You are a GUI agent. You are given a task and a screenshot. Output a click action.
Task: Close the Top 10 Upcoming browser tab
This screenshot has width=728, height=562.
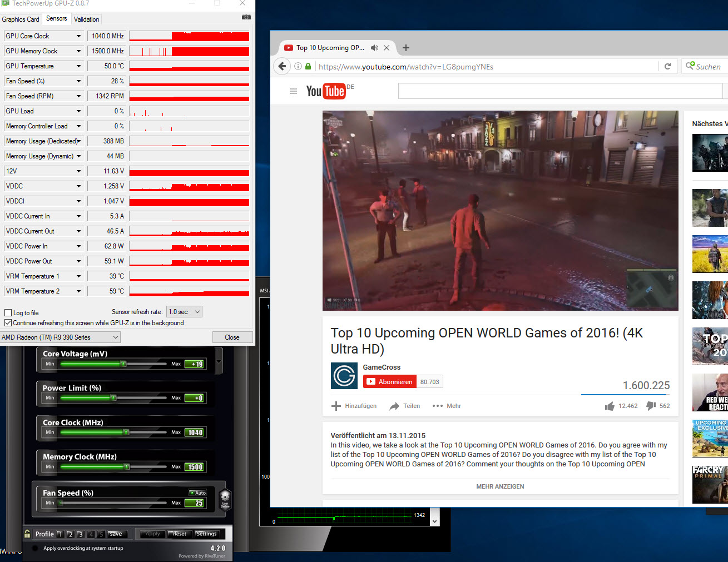pyautogui.click(x=387, y=48)
